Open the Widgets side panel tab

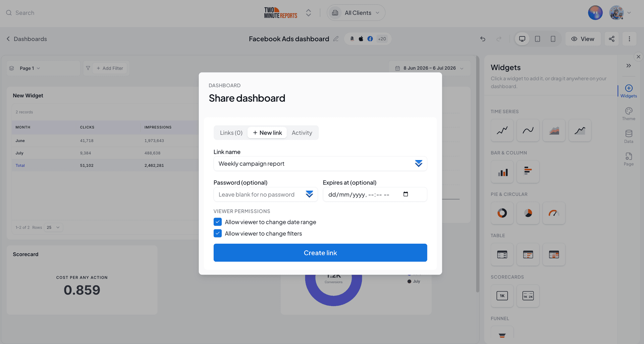click(629, 91)
